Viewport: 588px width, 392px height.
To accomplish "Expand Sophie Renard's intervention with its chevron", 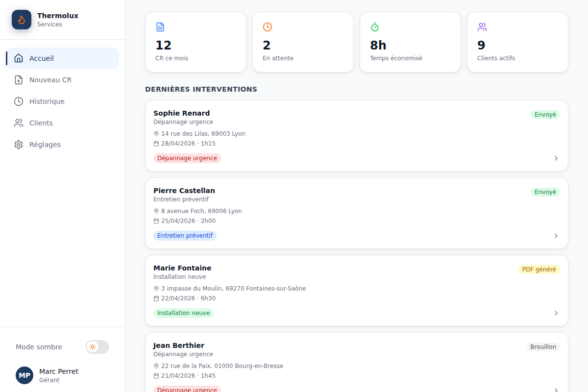I will point(556,158).
